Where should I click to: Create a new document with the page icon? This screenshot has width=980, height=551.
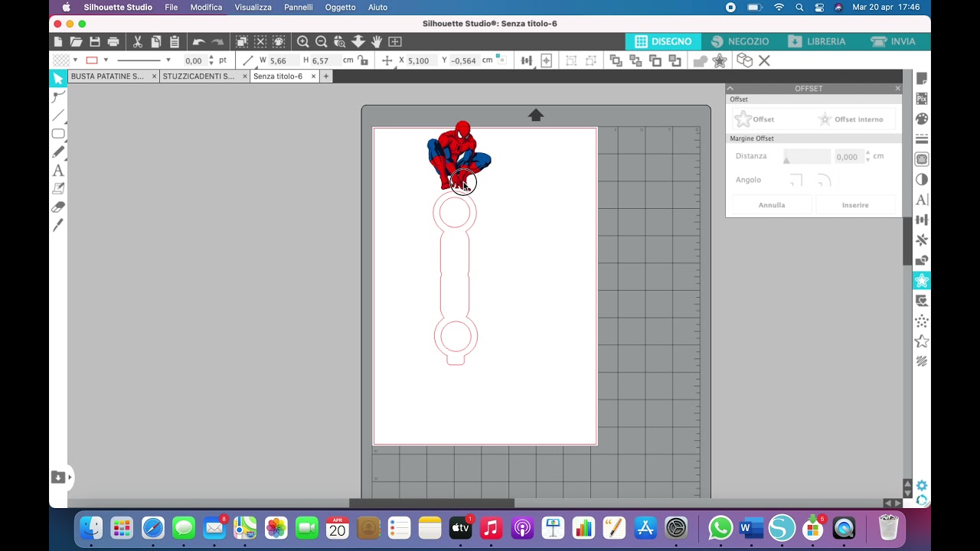pyautogui.click(x=58, y=41)
